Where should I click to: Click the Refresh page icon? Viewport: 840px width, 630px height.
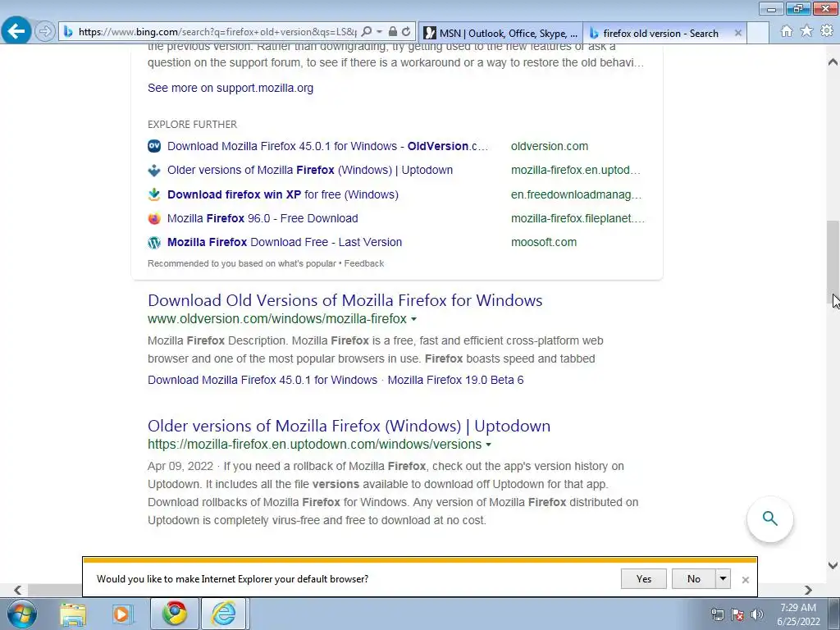click(406, 32)
